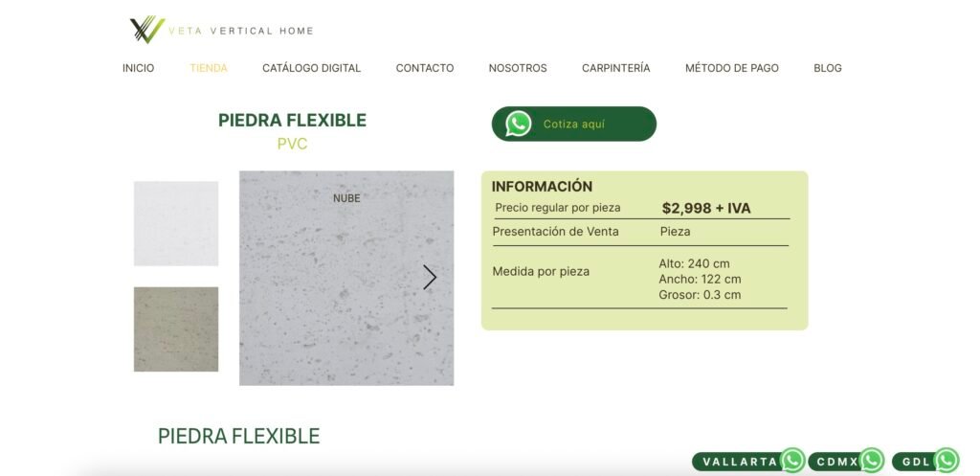Navigate to CONTACTO page
The height and width of the screenshot is (476, 980).
coord(425,68)
